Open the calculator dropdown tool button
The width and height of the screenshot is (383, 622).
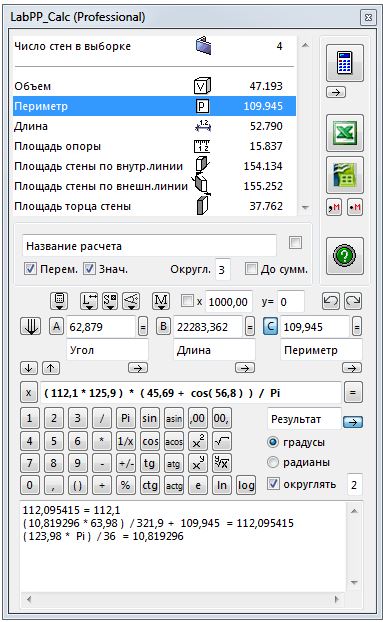point(59,301)
